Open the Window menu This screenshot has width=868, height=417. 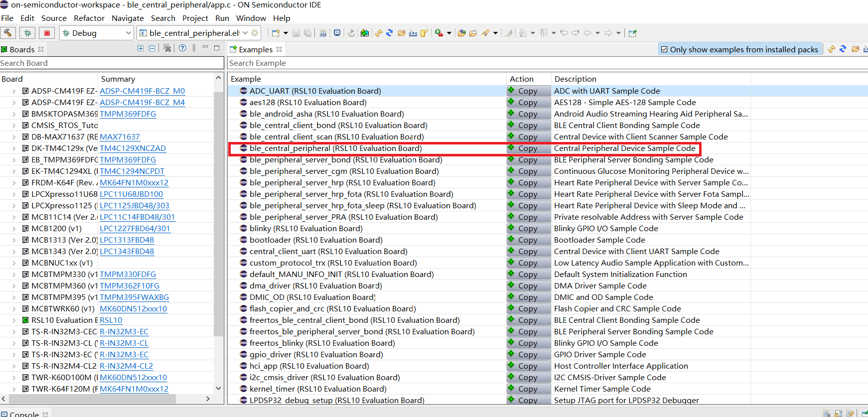pos(251,18)
